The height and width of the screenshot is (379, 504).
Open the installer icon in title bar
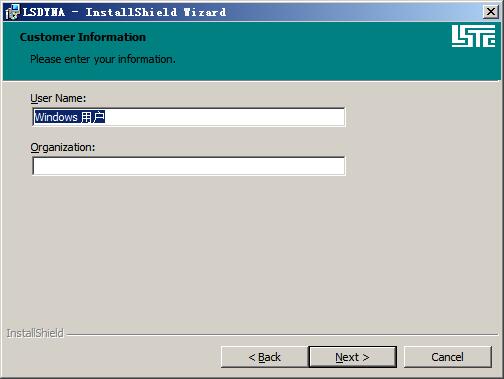point(13,12)
